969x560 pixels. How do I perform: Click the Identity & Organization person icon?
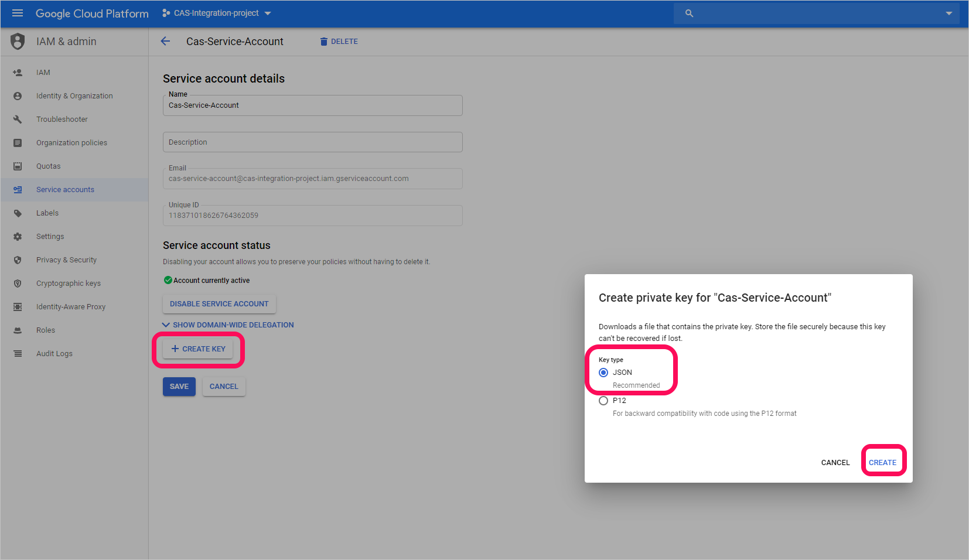click(x=18, y=96)
